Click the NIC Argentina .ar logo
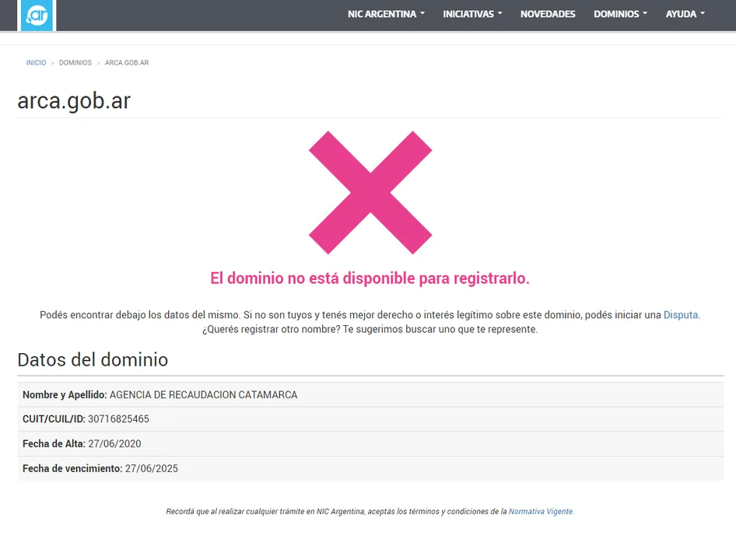 (37, 15)
